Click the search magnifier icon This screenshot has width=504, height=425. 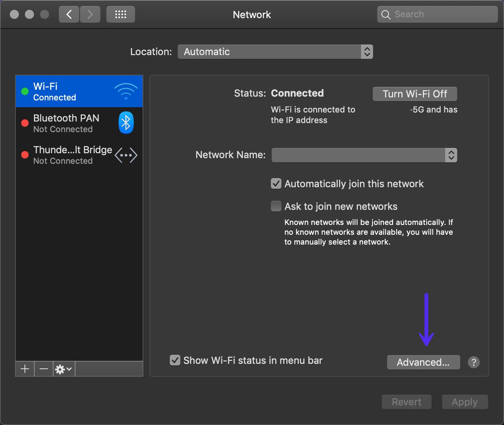click(386, 14)
